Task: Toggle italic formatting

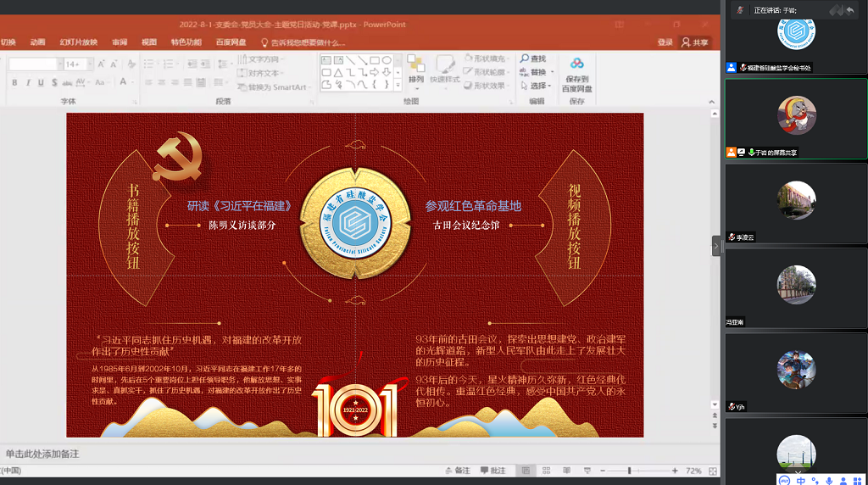Action: [x=28, y=82]
